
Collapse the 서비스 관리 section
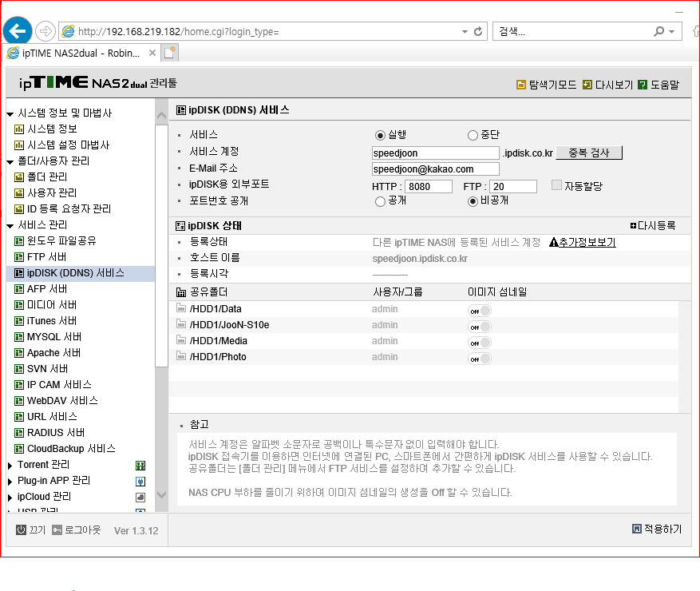[x=10, y=226]
